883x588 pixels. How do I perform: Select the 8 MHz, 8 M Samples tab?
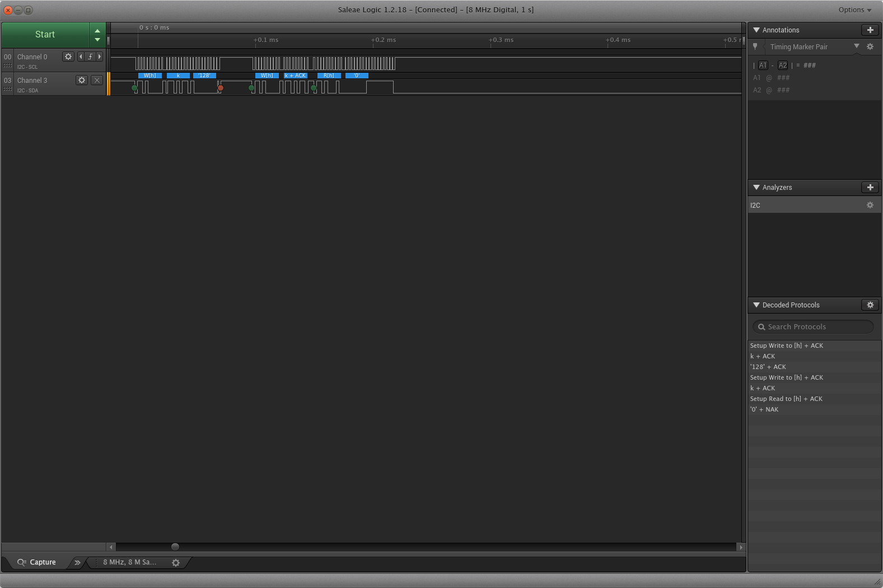pos(130,562)
